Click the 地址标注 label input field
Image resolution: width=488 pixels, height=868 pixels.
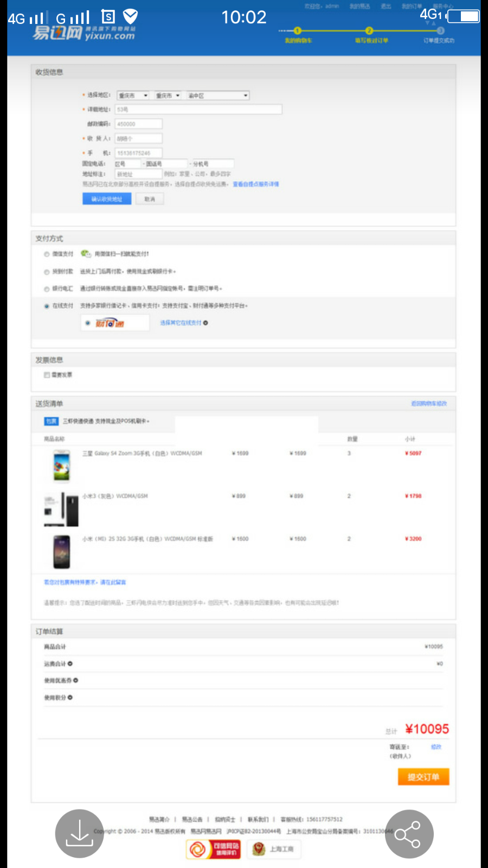[138, 174]
